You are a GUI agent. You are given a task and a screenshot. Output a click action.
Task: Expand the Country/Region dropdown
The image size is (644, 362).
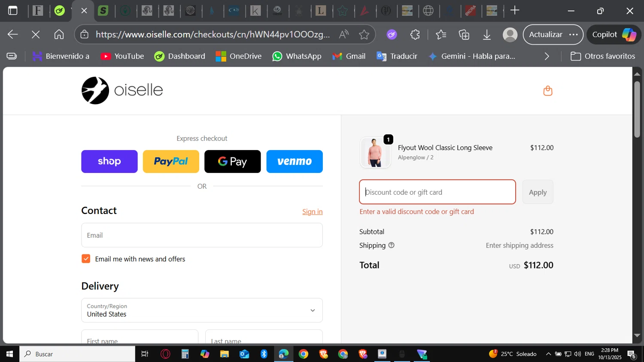point(202,310)
